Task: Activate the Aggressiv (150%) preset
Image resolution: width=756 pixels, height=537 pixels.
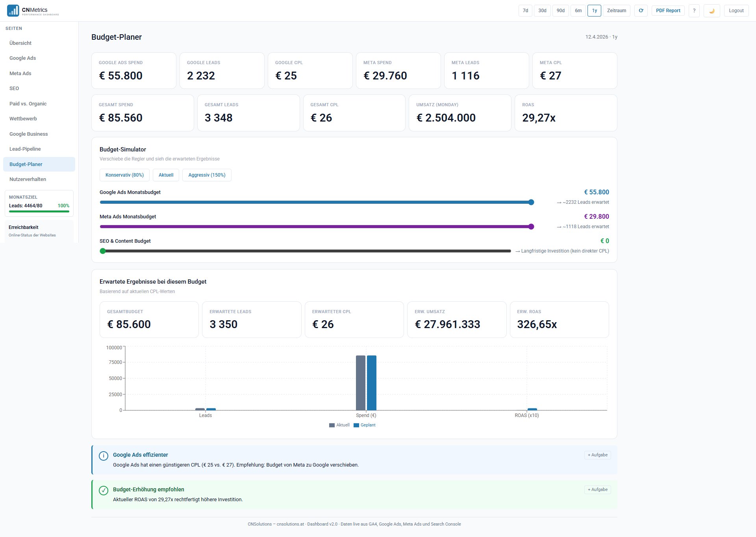Action: [206, 175]
